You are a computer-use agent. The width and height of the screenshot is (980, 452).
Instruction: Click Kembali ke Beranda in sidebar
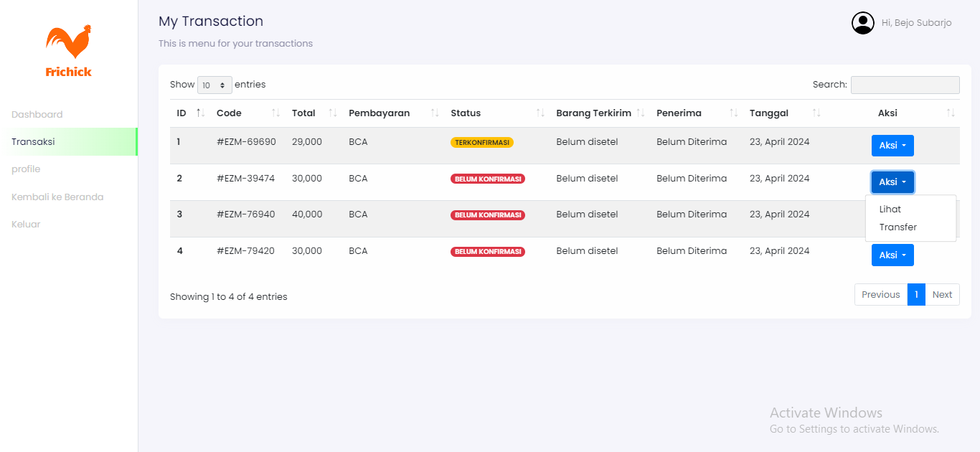click(57, 197)
